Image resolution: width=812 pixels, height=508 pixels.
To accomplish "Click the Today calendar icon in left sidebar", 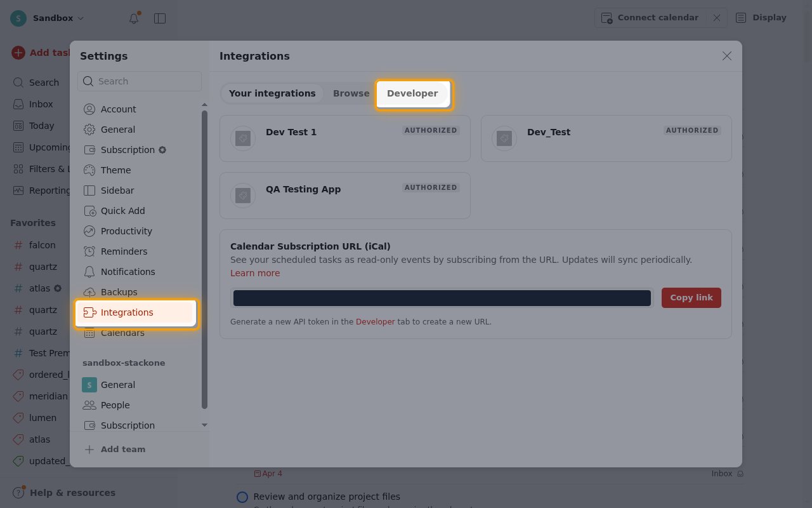I will click(x=18, y=126).
